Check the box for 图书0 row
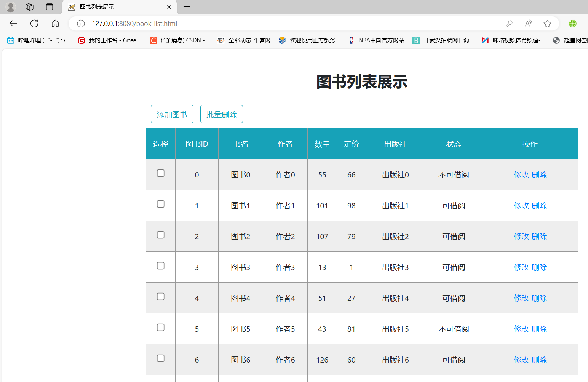The width and height of the screenshot is (588, 382). click(x=161, y=173)
